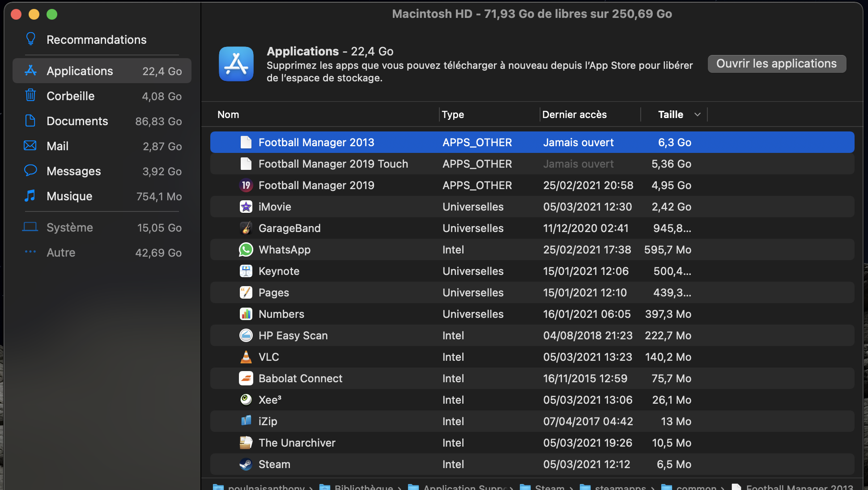The image size is (868, 490).
Task: Click the Steam app icon
Action: click(x=246, y=464)
